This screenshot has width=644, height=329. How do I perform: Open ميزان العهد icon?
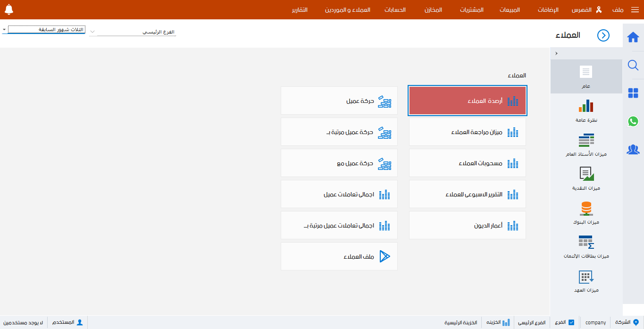click(x=586, y=276)
